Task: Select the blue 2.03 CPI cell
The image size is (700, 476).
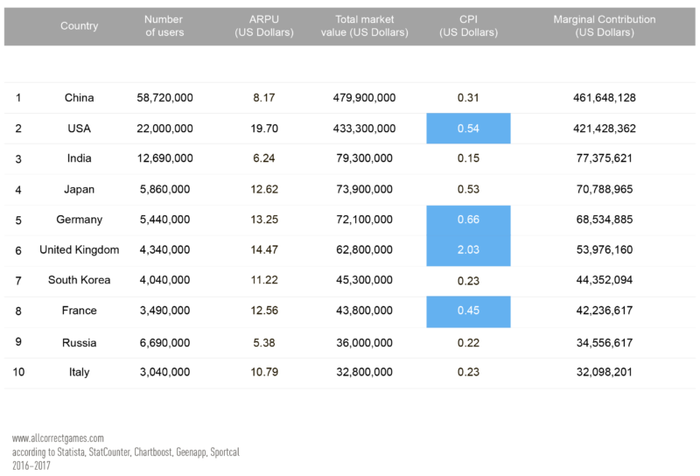Action: click(468, 250)
